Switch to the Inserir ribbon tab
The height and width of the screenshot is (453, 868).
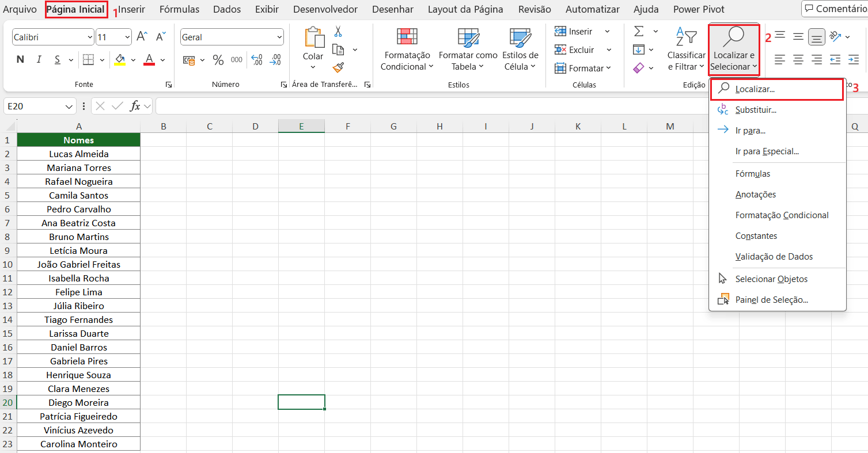click(131, 9)
